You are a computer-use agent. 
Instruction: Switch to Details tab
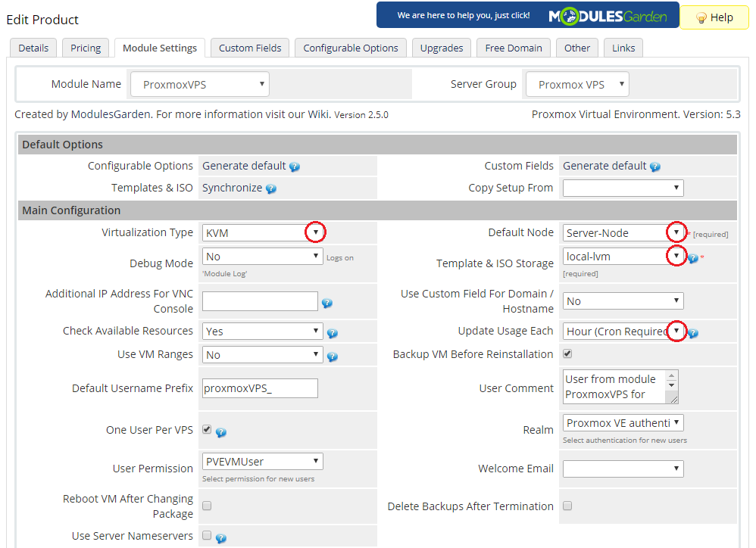click(x=33, y=48)
